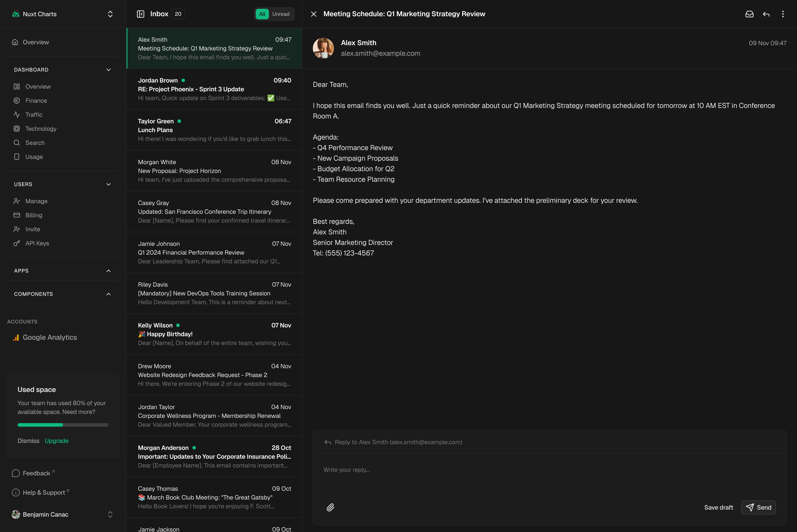Image resolution: width=797 pixels, height=532 pixels.
Task: Click the paperclip attach file icon
Action: (x=330, y=507)
